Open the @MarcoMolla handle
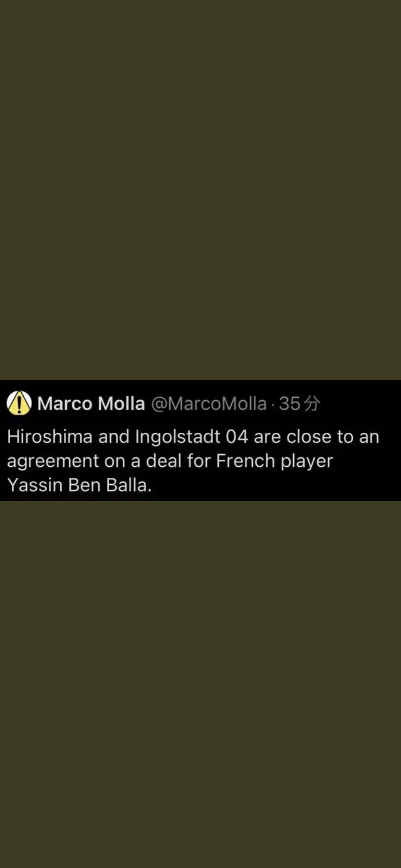 pos(209,403)
